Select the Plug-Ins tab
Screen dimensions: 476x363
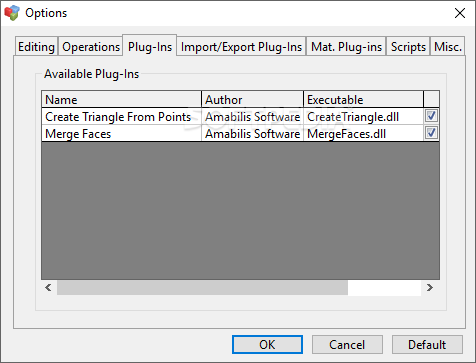click(x=150, y=46)
